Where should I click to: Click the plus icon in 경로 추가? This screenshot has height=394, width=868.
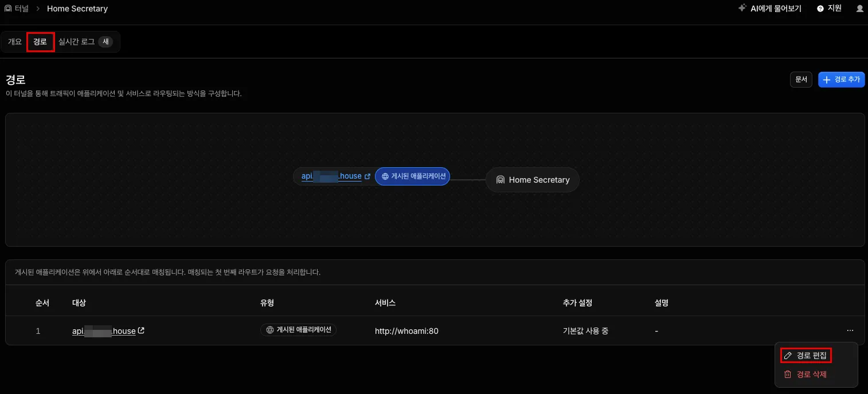pyautogui.click(x=827, y=80)
